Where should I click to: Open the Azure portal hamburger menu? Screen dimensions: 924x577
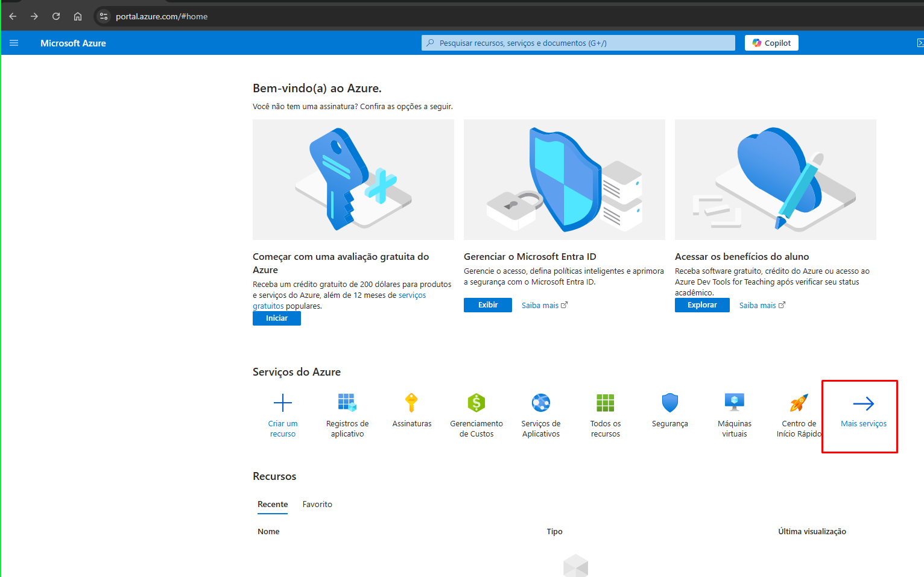14,43
